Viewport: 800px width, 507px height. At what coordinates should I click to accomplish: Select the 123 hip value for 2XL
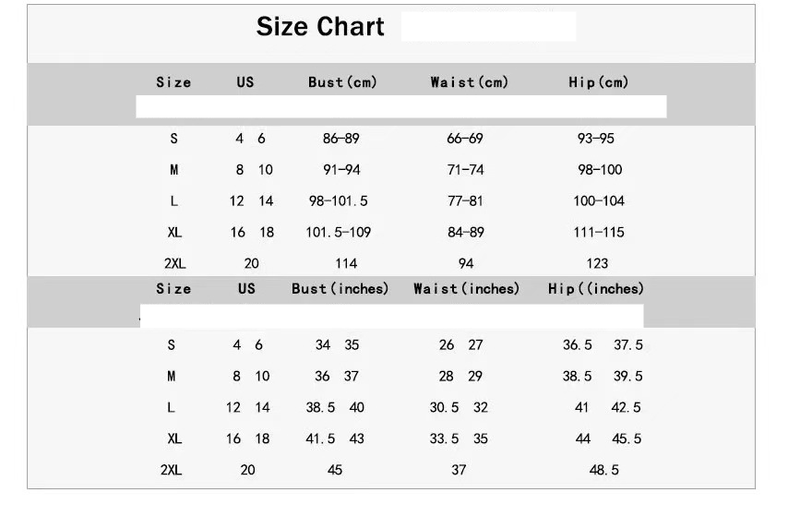[598, 263]
